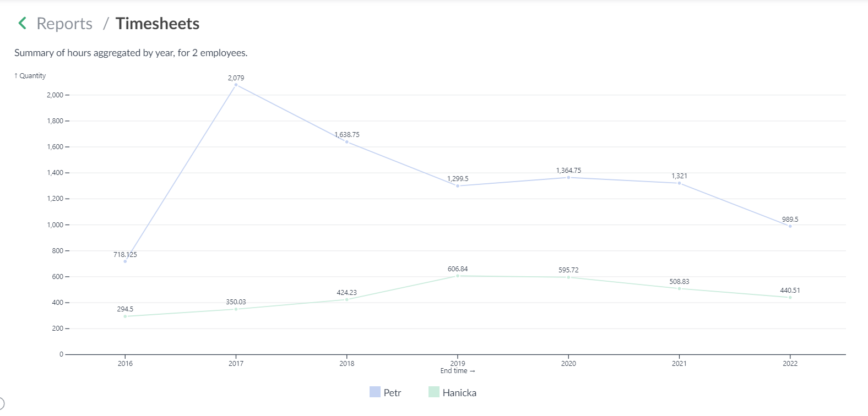Click the Timesheets breadcrumb title
The width and height of the screenshot is (868, 416).
pyautogui.click(x=158, y=24)
